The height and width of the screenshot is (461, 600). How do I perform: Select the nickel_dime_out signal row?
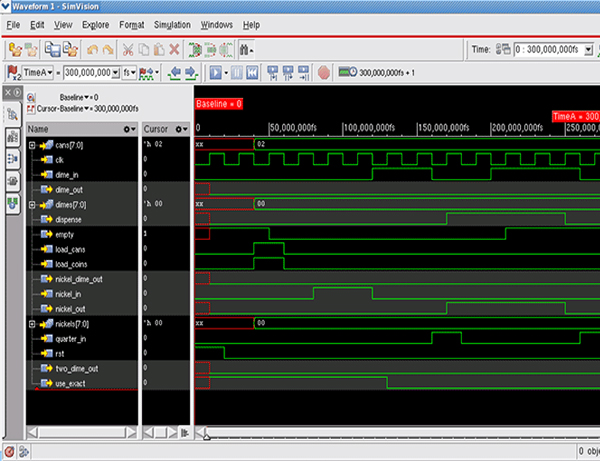[x=82, y=279]
